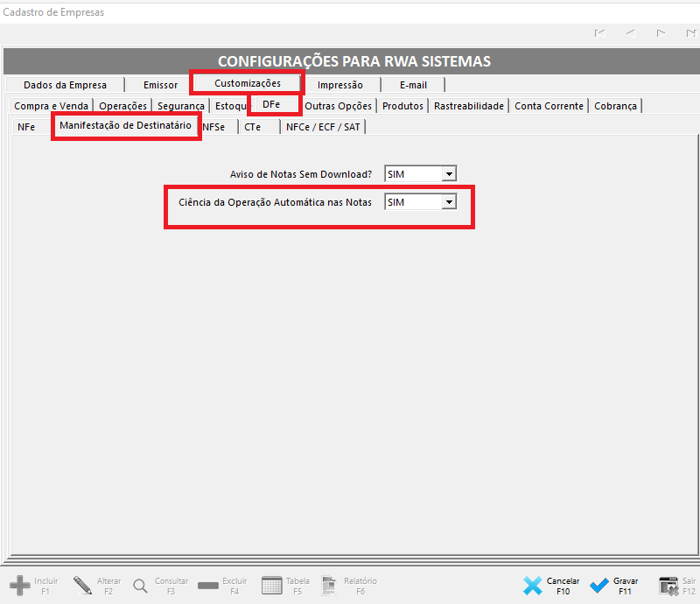Open the NFCe / ECF / SAT tab
This screenshot has height=604, width=700.
[x=323, y=127]
